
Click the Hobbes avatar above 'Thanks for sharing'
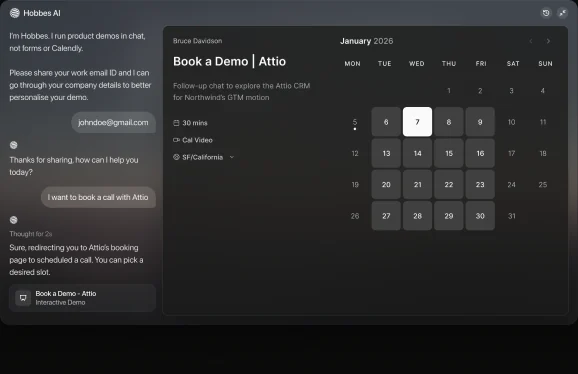[14, 145]
